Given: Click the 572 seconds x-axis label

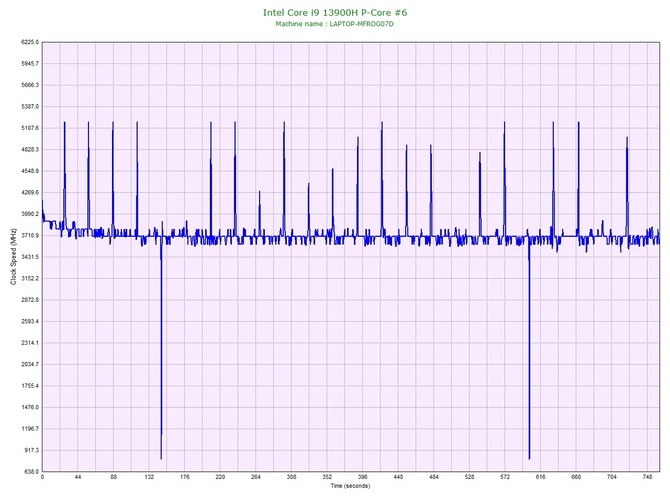Looking at the screenshot, I should (505, 477).
